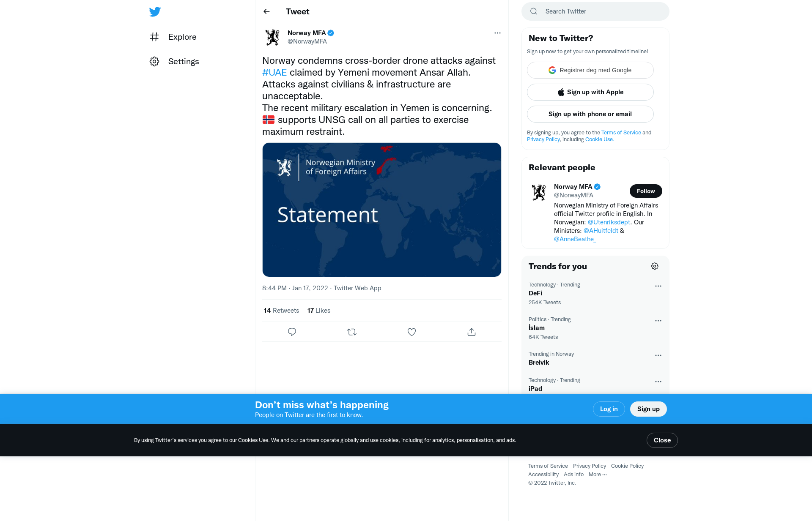Click Sign up with Apple
The height and width of the screenshot is (521, 812).
590,92
